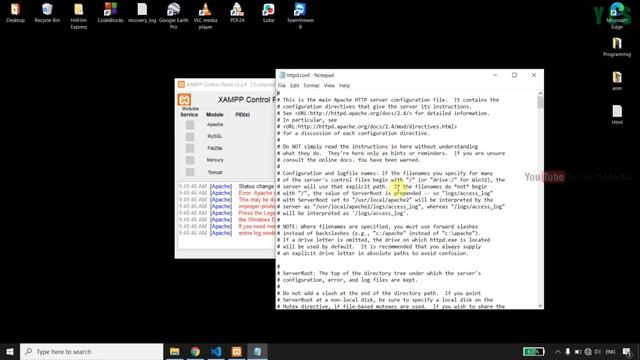Switch to Notepad taskbar button
The image size is (640, 360).
click(x=257, y=351)
